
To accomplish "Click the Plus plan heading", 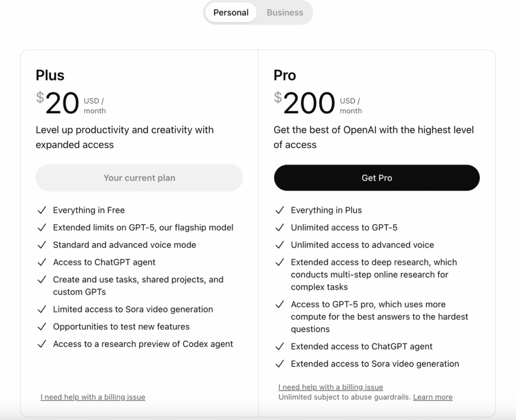I will coord(50,76).
